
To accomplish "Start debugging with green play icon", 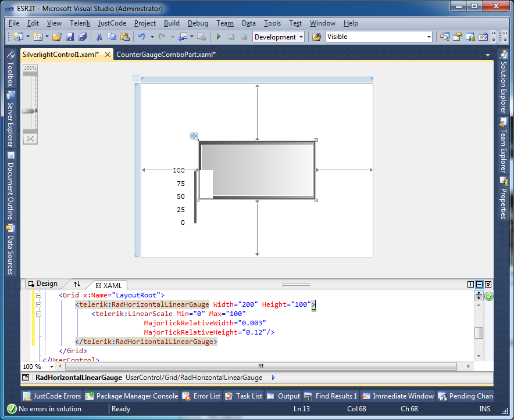I will tap(219, 37).
